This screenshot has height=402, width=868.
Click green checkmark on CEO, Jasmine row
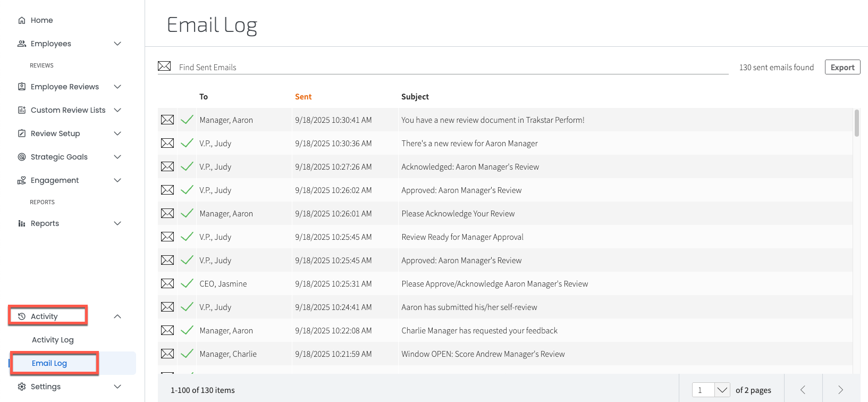point(187,283)
